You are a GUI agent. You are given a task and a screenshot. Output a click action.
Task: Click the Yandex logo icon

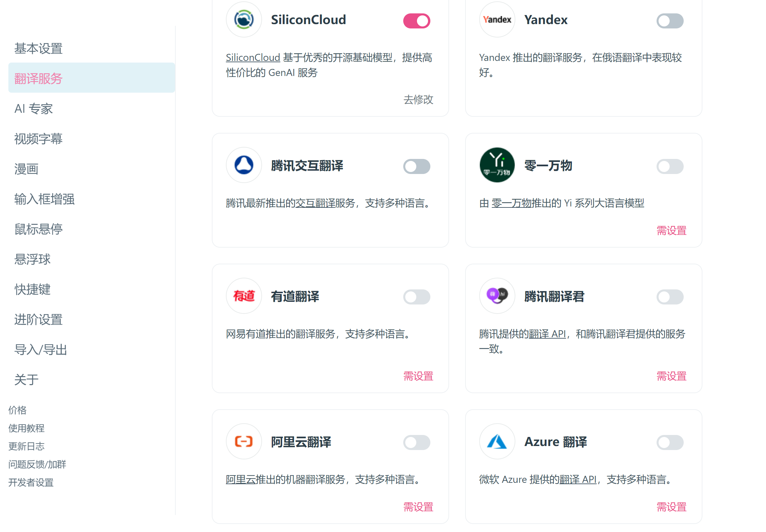pyautogui.click(x=497, y=20)
